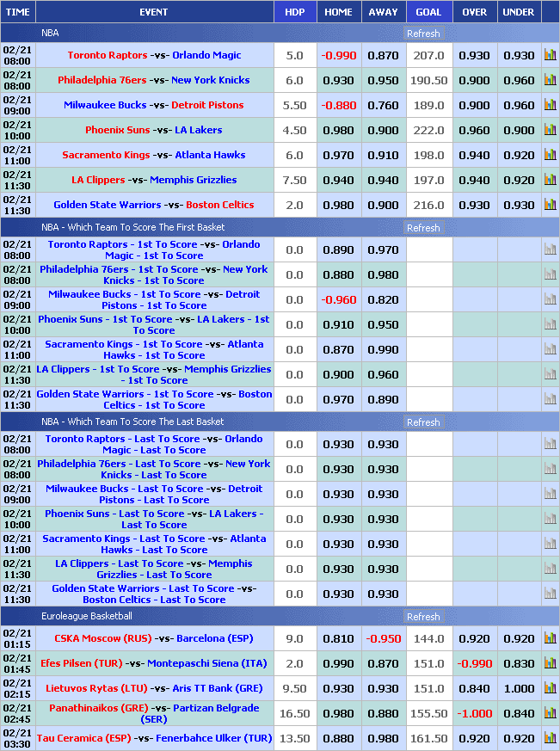Open chart icon for Panathinaikos vs Partizan Belgrade
The height and width of the screenshot is (751, 560).
pyautogui.click(x=550, y=713)
